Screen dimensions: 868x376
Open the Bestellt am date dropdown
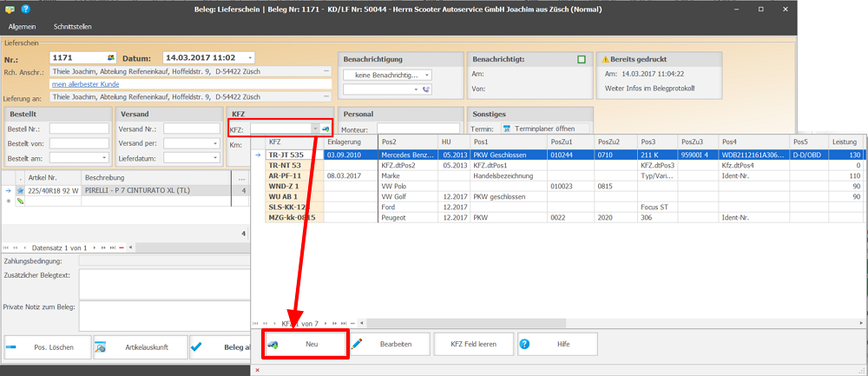click(105, 158)
